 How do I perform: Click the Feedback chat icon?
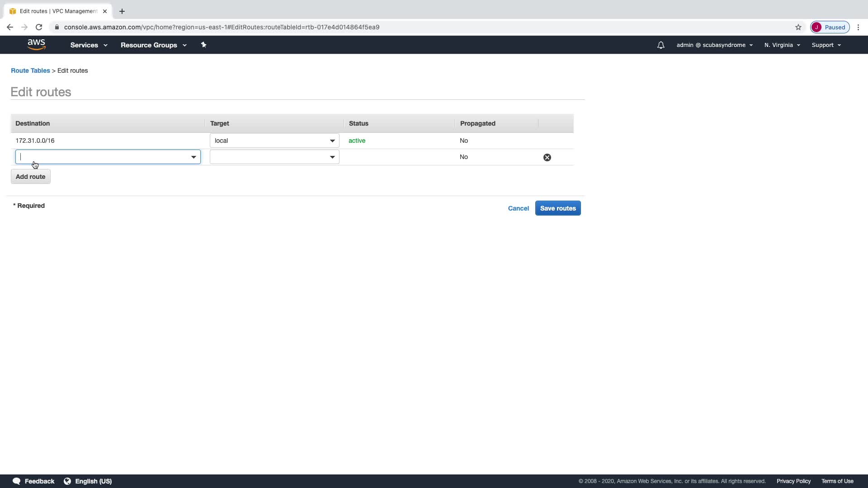[x=17, y=481]
